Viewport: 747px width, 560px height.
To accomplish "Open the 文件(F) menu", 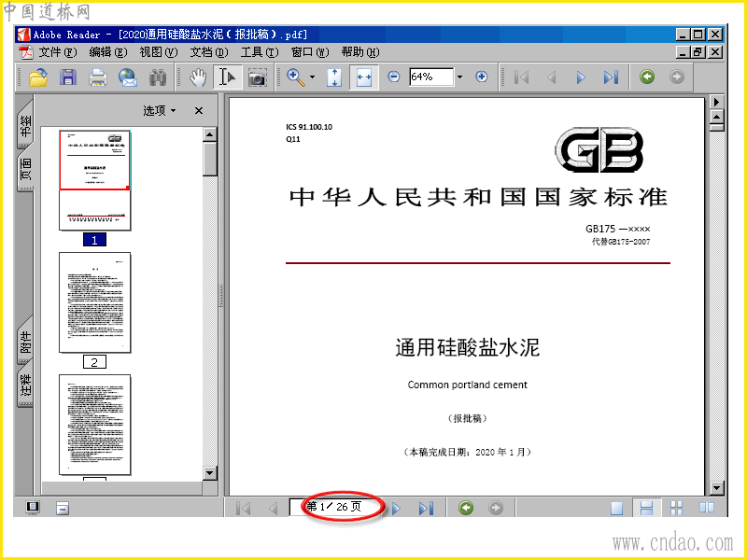I will [58, 52].
